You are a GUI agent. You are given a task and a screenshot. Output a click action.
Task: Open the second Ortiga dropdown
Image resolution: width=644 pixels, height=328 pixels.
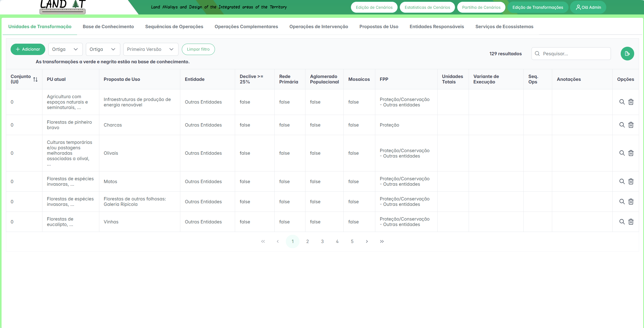pos(103,49)
